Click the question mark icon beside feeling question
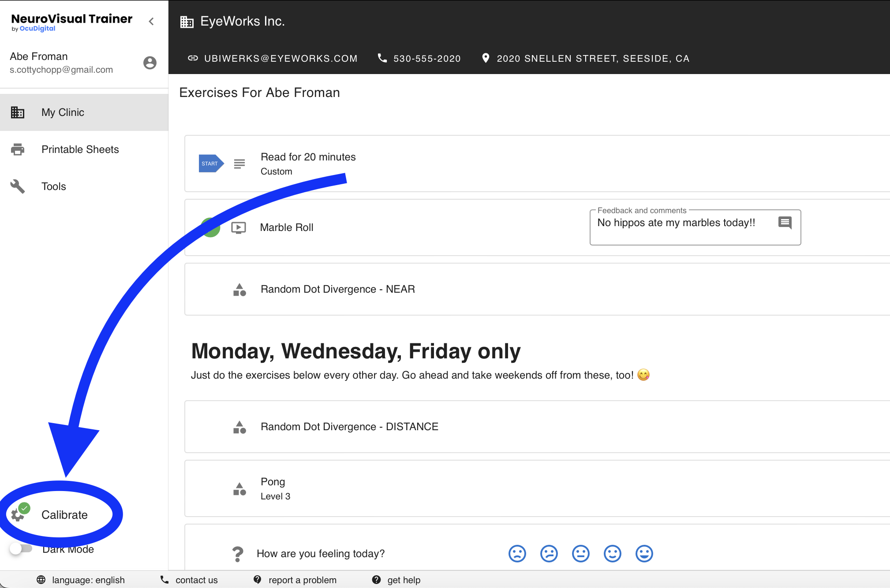The height and width of the screenshot is (588, 890). pyautogui.click(x=238, y=554)
